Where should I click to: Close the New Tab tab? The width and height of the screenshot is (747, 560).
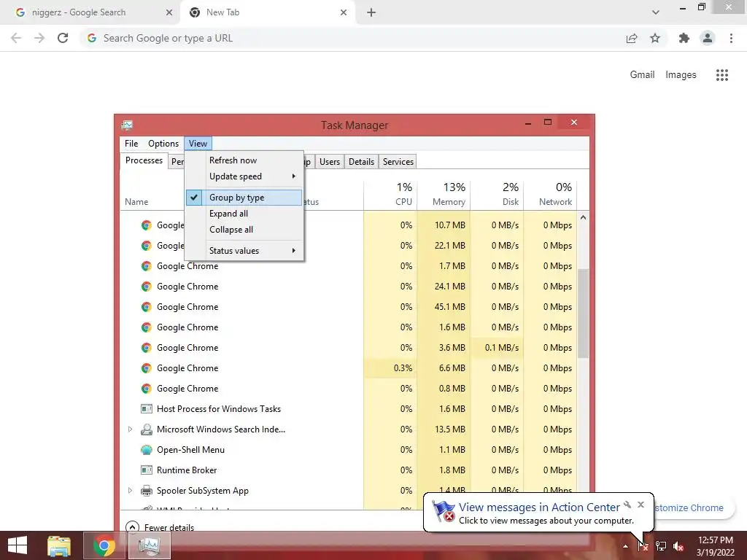pos(344,12)
